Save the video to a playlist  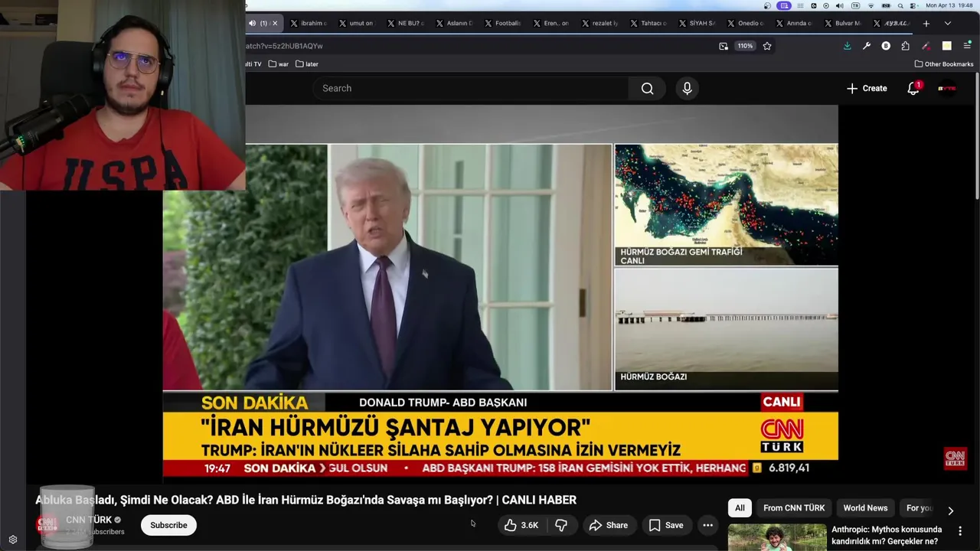(x=666, y=525)
